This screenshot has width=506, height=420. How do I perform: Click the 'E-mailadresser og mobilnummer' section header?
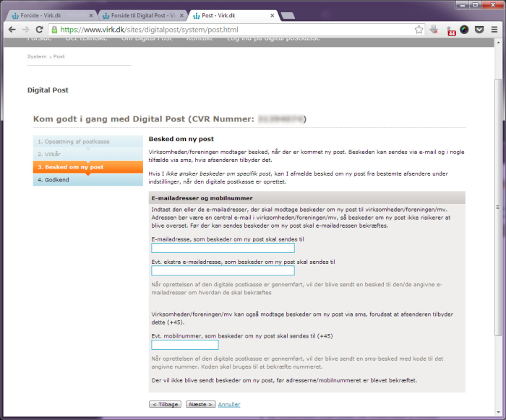(x=307, y=198)
